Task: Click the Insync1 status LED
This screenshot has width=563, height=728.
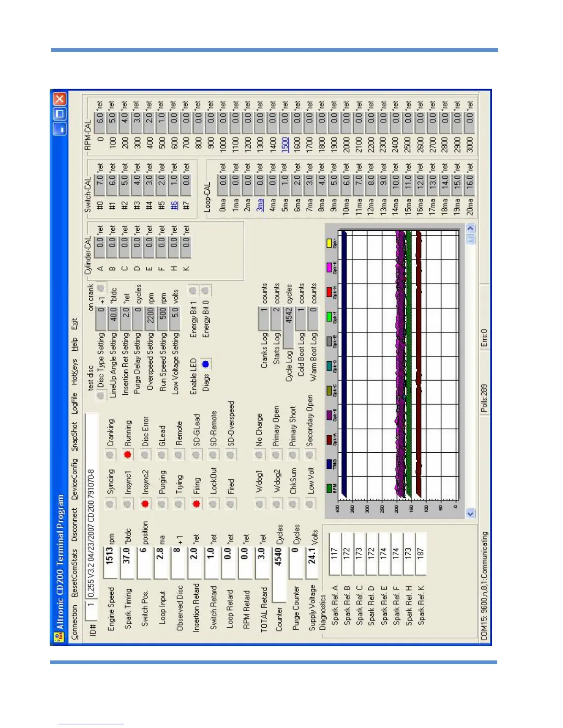Action: pyautogui.click(x=127, y=504)
